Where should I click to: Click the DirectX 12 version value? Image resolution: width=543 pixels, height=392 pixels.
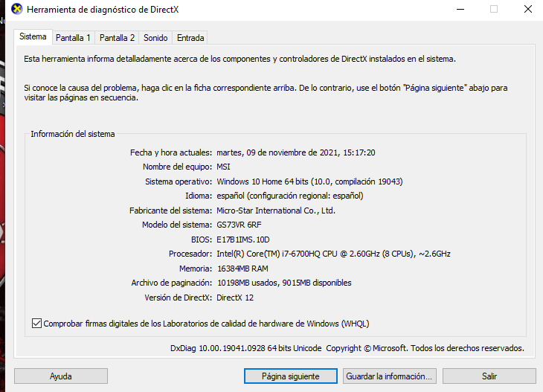tap(235, 298)
